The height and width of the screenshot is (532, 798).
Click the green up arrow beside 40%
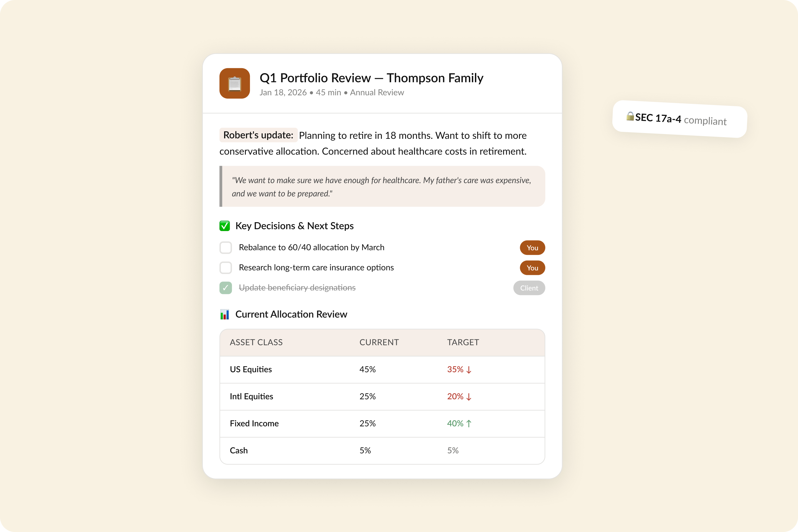(469, 423)
